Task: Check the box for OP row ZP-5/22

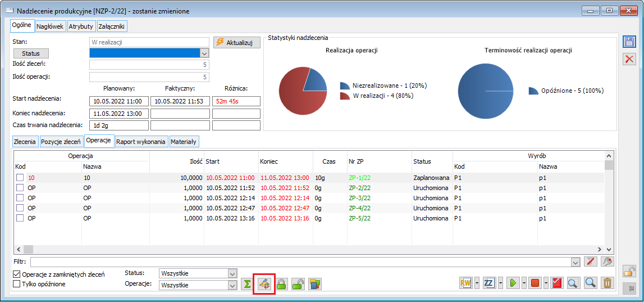Action: (20, 218)
